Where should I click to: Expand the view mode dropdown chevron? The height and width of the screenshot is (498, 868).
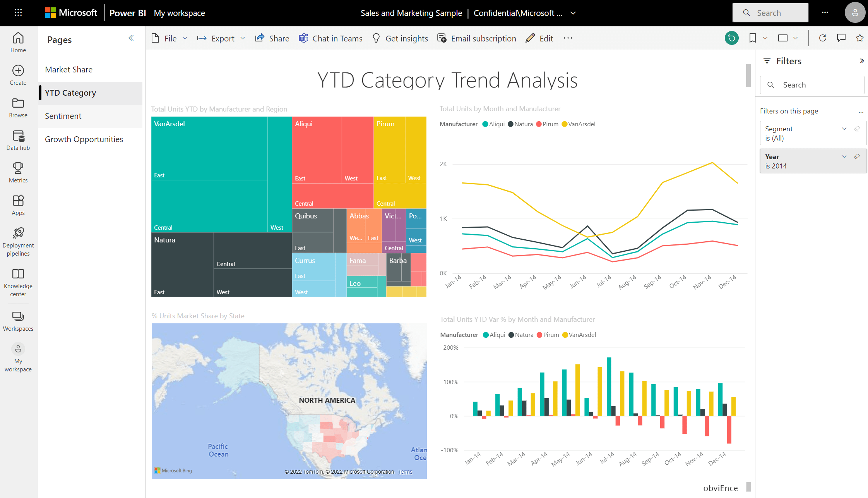[795, 38]
